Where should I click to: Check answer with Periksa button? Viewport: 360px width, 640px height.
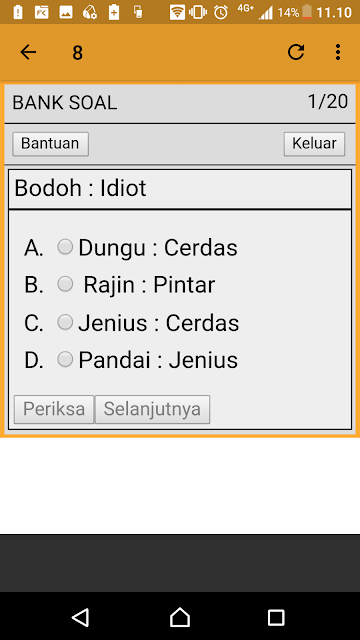click(54, 409)
